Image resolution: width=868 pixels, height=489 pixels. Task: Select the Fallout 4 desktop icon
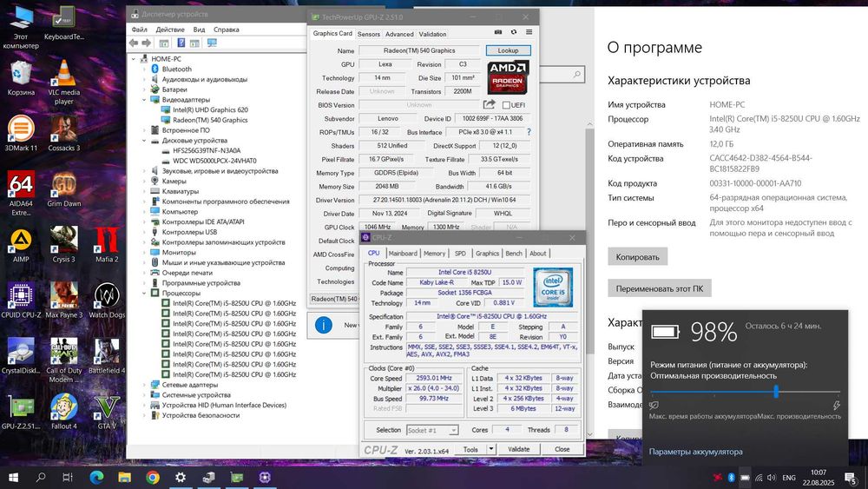tap(63, 412)
